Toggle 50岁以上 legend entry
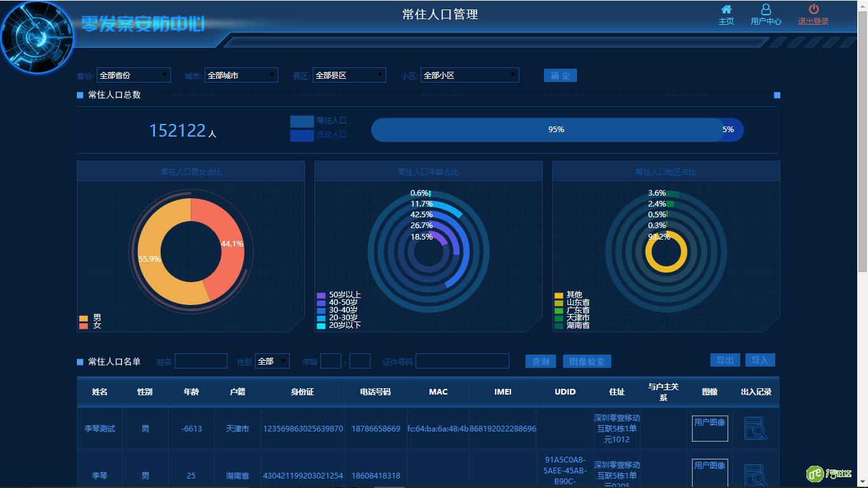The height and width of the screenshot is (488, 868). point(339,295)
